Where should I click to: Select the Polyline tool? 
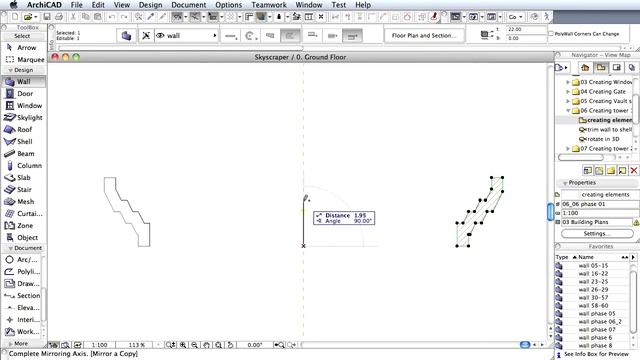[x=22, y=272]
